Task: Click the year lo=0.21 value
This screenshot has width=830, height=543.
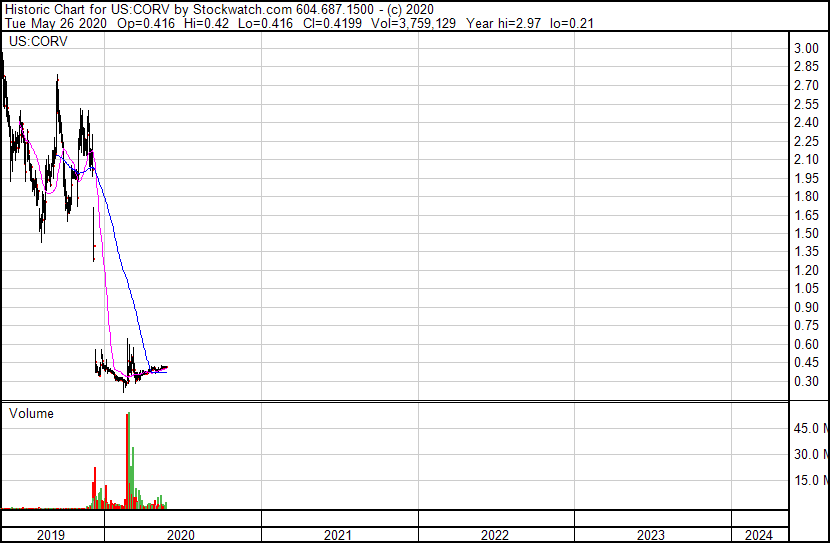Action: 572,23
